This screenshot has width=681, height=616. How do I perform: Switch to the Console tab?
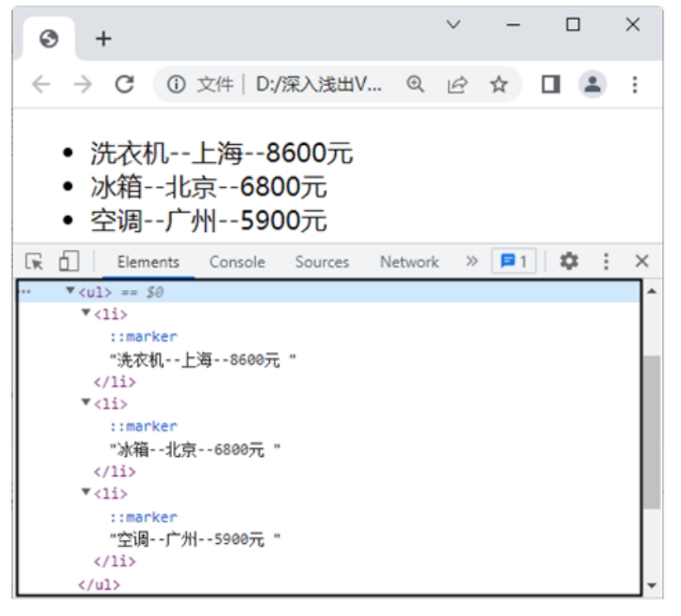(x=237, y=262)
